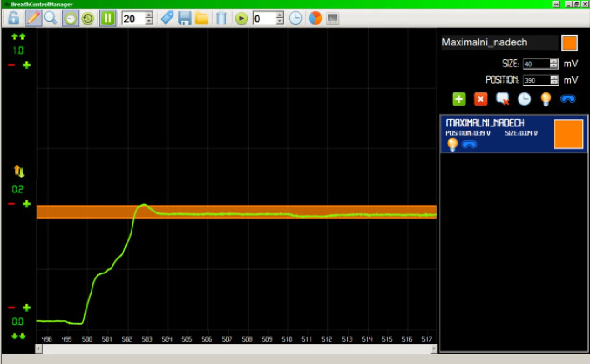Toggle light bulb inside MAXIMALNI_NADECH entry
Screen dimensions: 590x364
(452, 145)
